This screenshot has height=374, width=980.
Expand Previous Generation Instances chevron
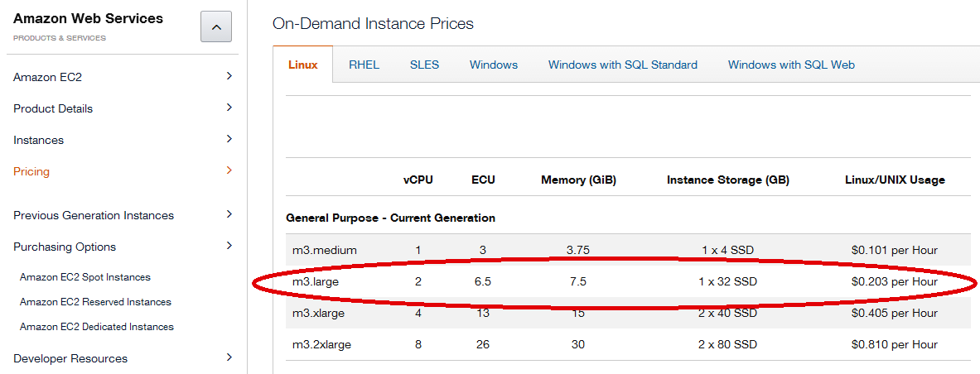click(x=229, y=214)
